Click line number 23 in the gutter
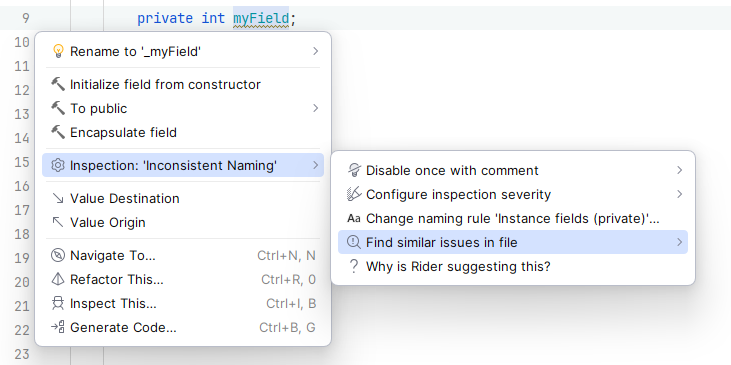This screenshot has width=731, height=365. tap(21, 354)
